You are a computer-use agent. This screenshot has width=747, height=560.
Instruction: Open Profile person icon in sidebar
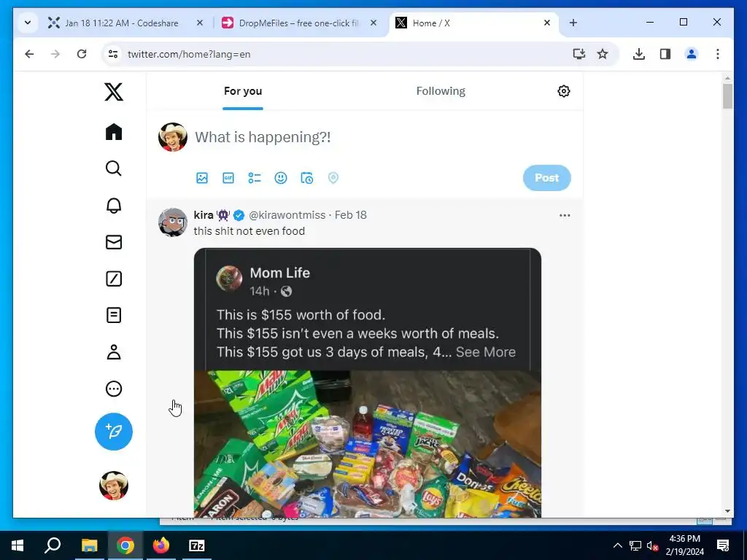pyautogui.click(x=113, y=352)
